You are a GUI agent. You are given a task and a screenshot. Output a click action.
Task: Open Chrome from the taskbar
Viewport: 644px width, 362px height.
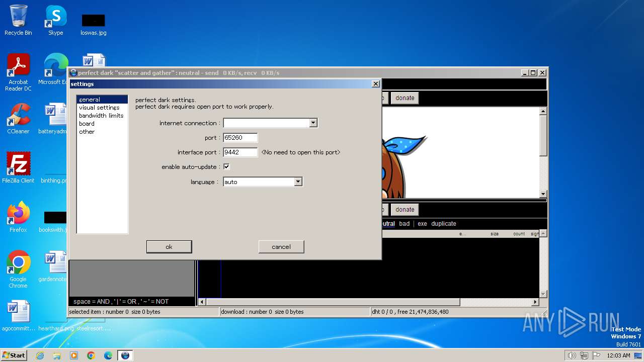tap(91, 355)
